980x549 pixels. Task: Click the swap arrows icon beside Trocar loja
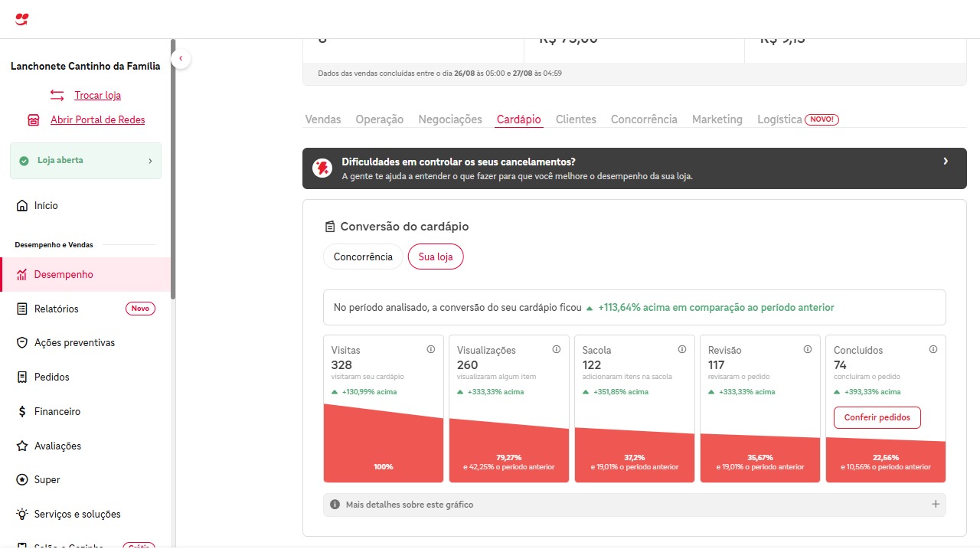click(57, 95)
